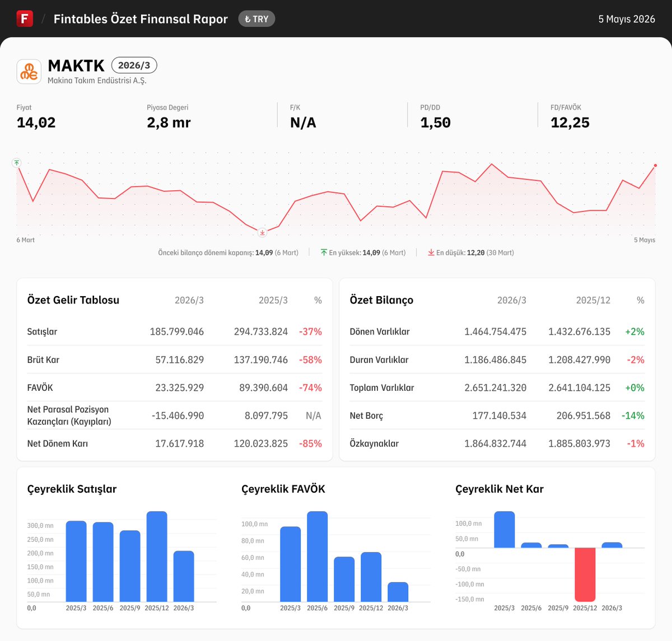Click the red Fintables F logo
This screenshot has height=641, width=672.
point(25,18)
